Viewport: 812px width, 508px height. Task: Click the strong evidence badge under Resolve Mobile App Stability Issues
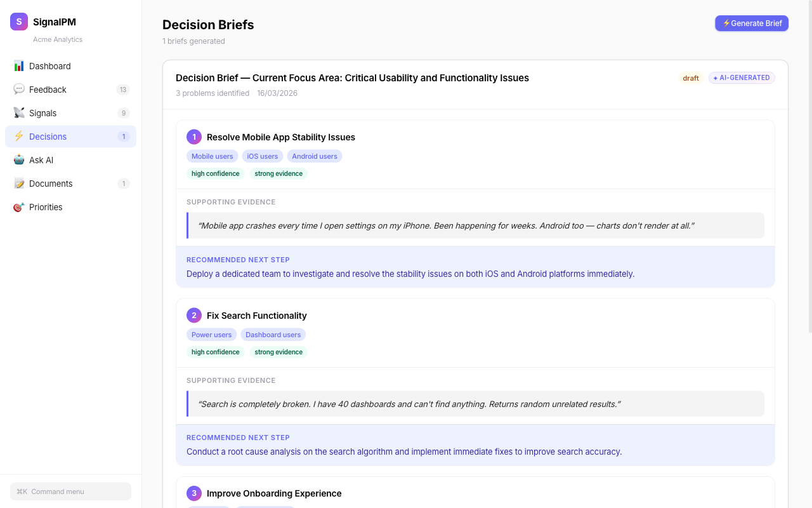278,173
